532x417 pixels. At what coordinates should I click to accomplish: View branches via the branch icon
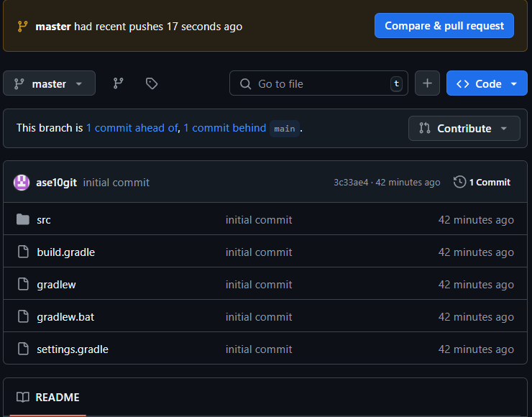[x=118, y=83]
